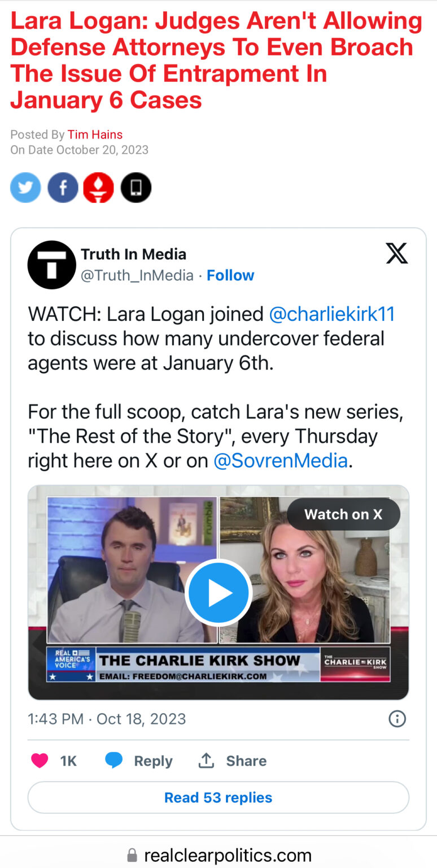Click the Share upload arrow icon
This screenshot has height=868, width=437.
click(206, 761)
